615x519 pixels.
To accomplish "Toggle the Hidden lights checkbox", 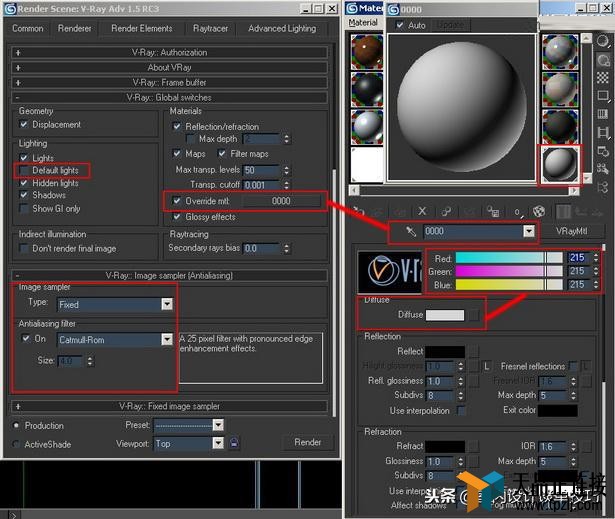I will 24,183.
